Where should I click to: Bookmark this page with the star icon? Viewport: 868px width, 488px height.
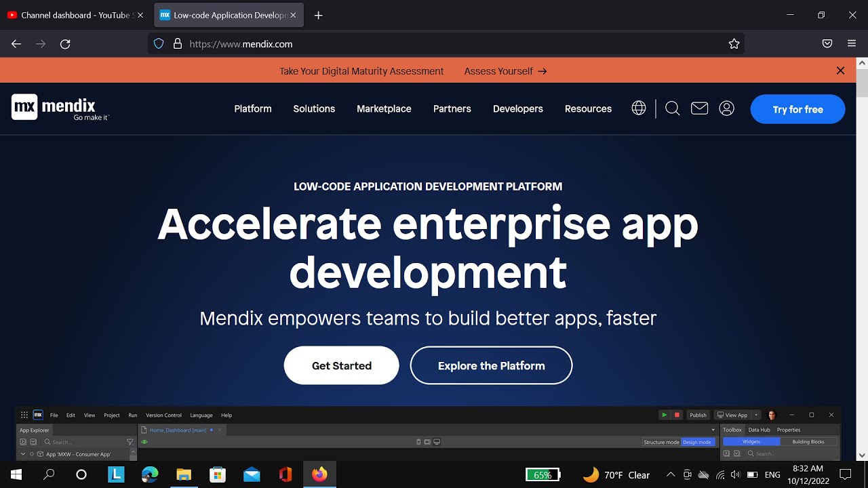pyautogui.click(x=734, y=44)
